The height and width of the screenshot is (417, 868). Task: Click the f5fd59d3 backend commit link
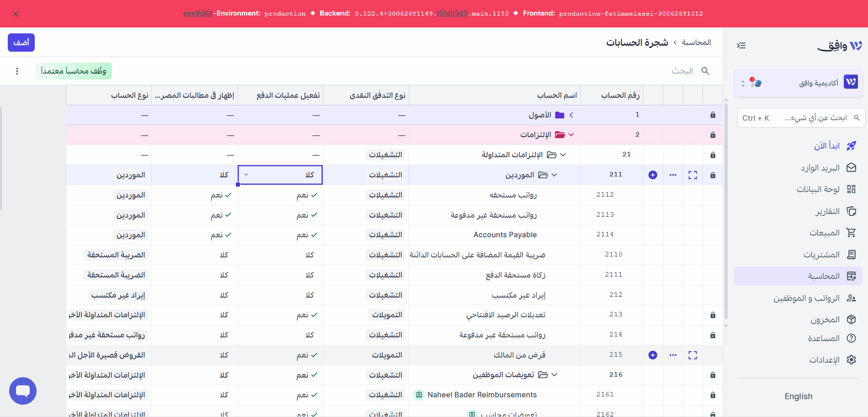click(452, 13)
